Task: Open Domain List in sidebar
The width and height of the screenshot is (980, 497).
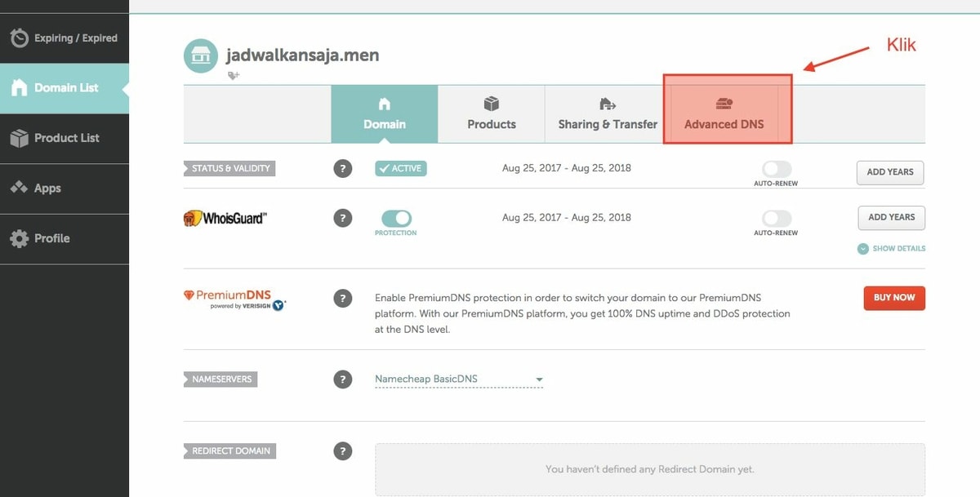Action: 65,87
